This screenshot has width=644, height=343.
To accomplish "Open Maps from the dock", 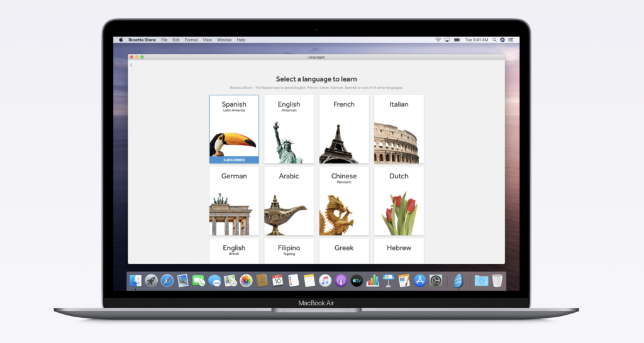I will click(x=230, y=281).
